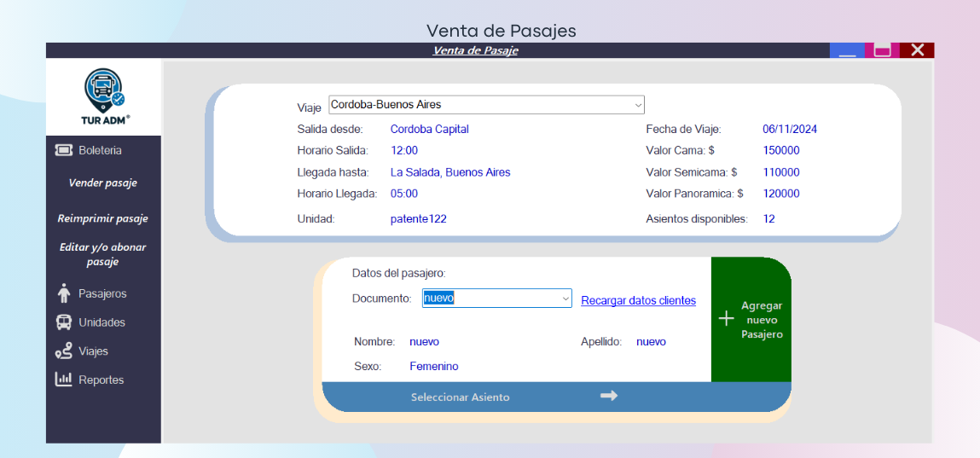Screen dimensions: 980x458
Task: Click the Viajes route icon
Action: coord(64,351)
